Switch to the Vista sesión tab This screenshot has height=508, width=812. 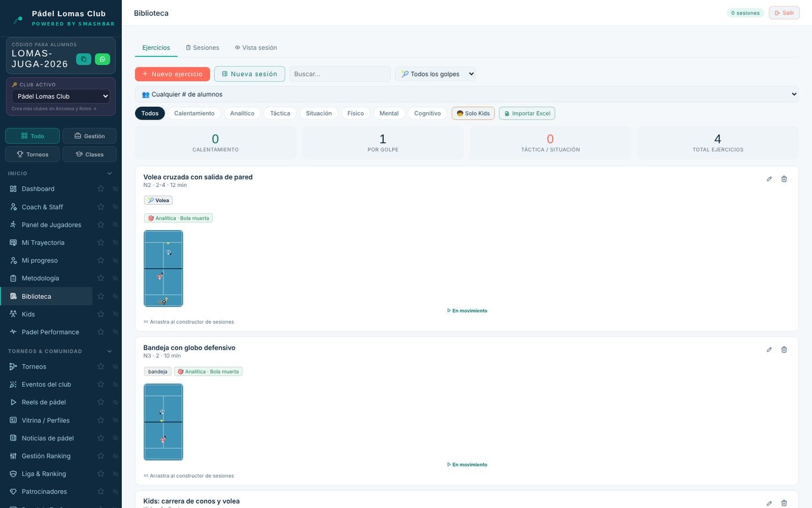[256, 48]
